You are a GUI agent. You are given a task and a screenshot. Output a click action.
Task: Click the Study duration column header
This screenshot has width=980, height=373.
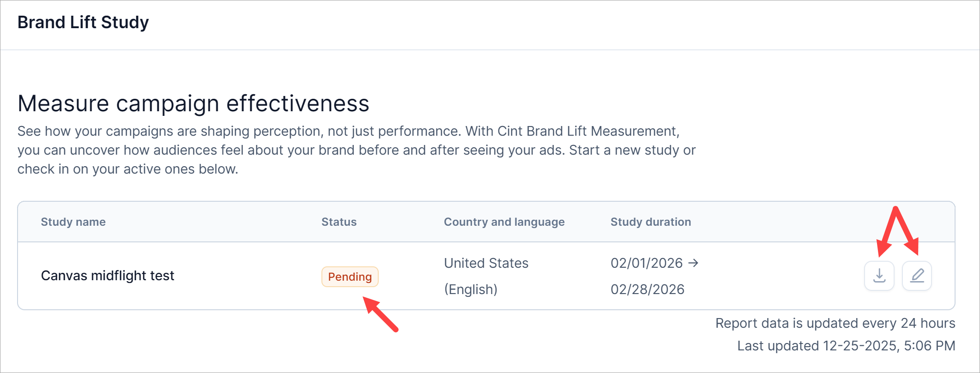pos(650,222)
